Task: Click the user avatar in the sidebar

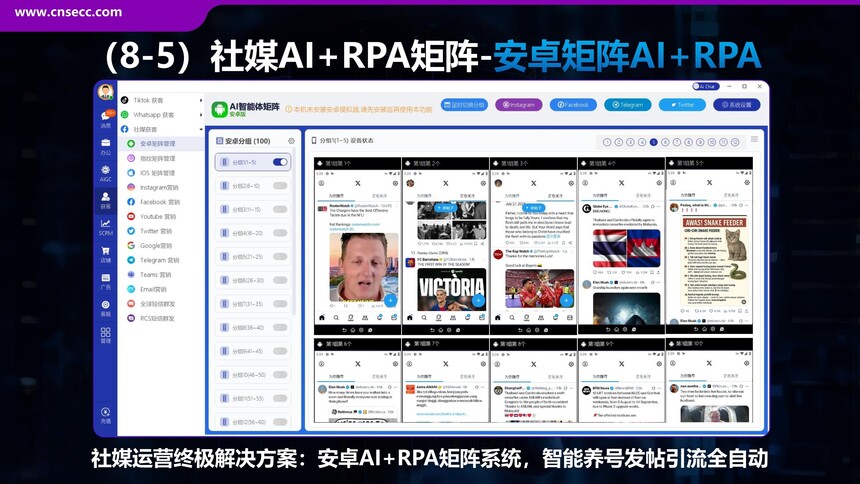Action: pyautogui.click(x=105, y=91)
